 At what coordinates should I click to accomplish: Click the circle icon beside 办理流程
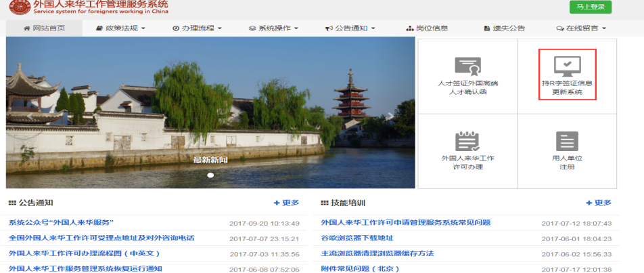point(176,28)
